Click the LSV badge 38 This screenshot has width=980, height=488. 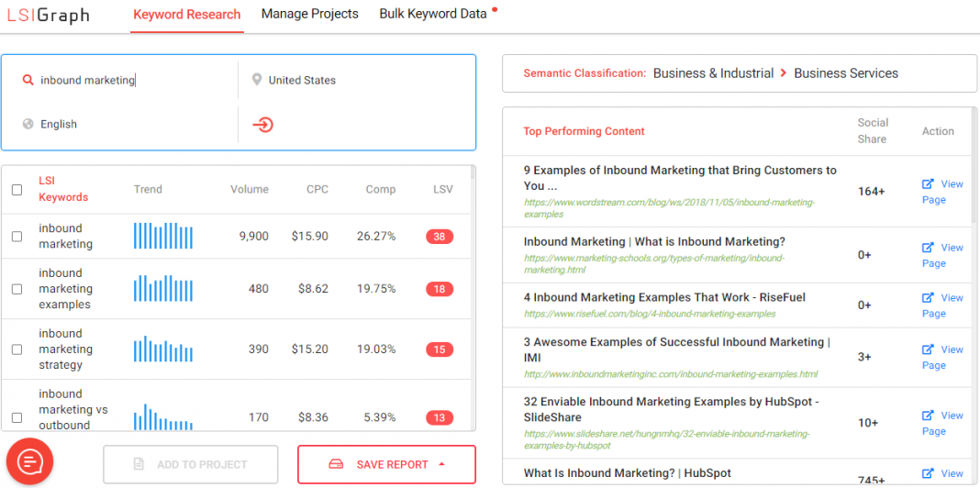point(440,236)
